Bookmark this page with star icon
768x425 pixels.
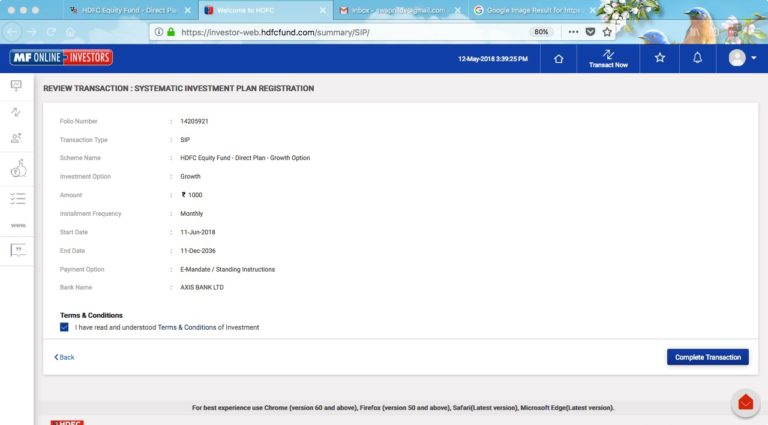click(607, 32)
